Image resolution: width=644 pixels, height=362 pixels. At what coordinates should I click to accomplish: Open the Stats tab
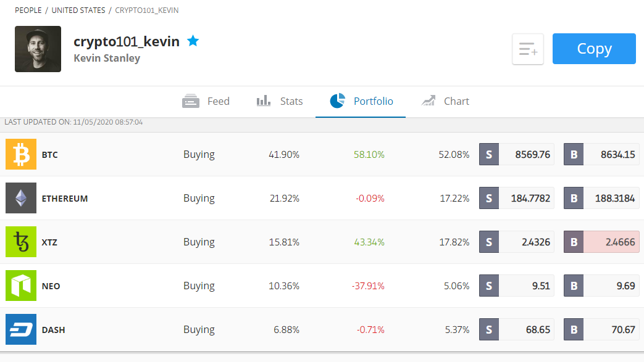point(280,101)
